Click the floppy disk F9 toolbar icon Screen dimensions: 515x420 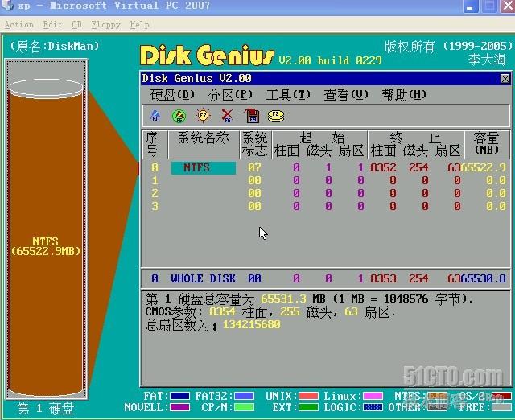pos(252,116)
